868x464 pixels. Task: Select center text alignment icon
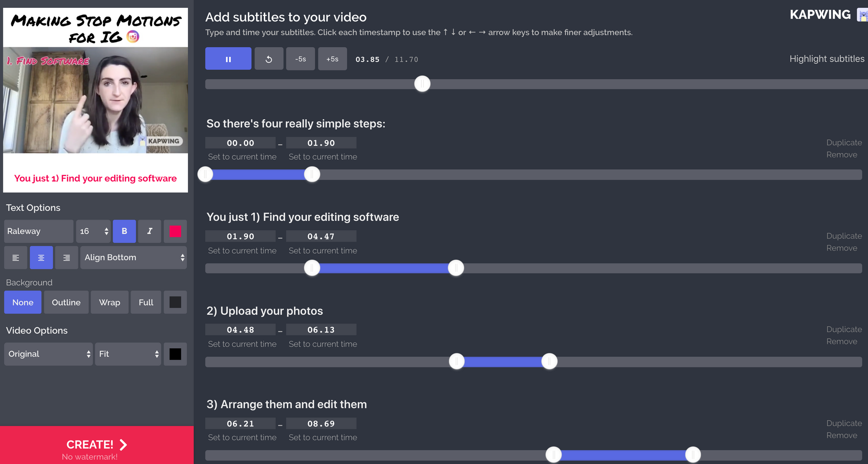coord(41,258)
